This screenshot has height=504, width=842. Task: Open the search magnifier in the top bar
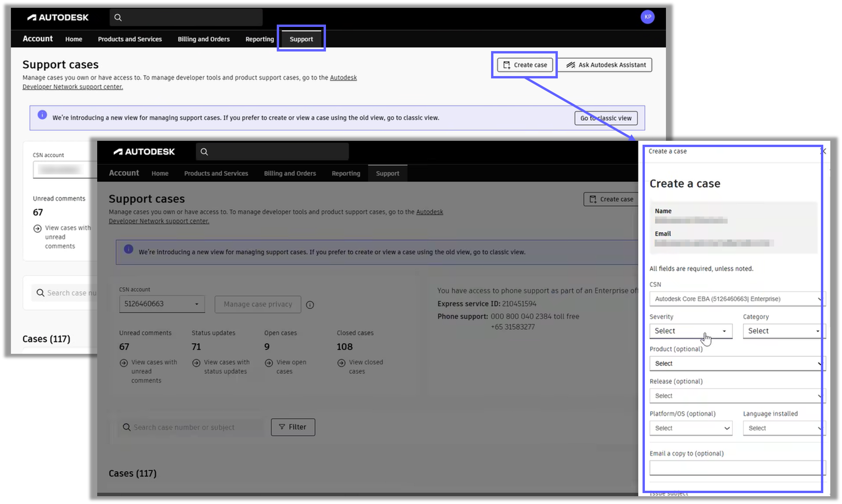pos(118,17)
